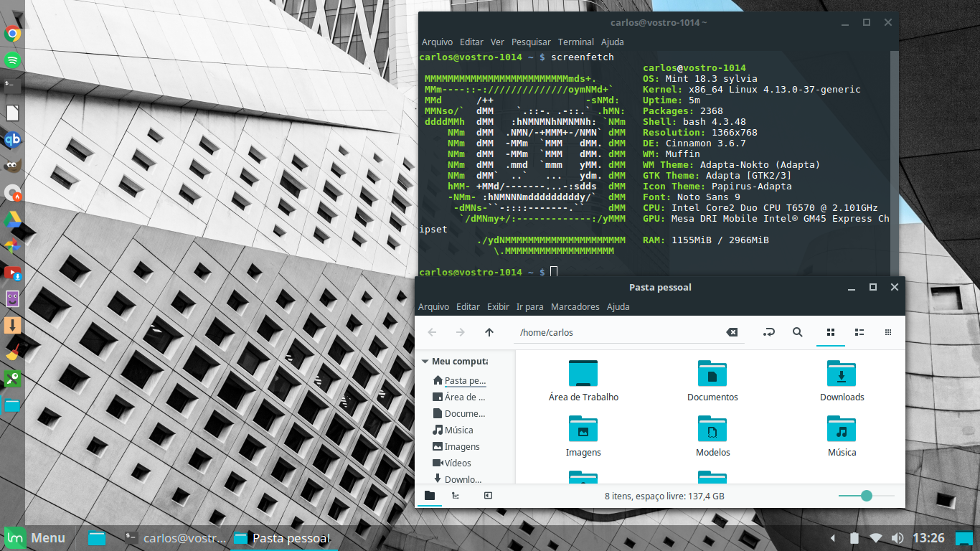This screenshot has width=980, height=551.
Task: Open the Ir para menu
Action: (x=530, y=306)
